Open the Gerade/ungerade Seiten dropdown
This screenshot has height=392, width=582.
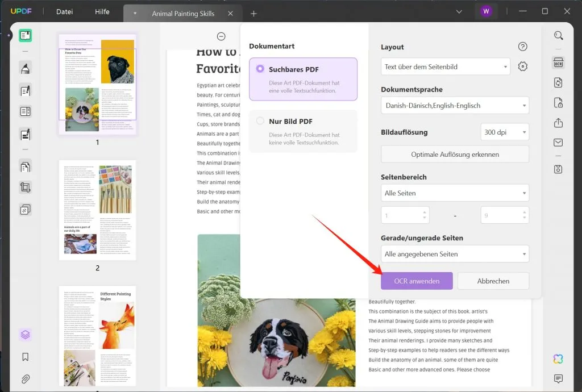(455, 254)
